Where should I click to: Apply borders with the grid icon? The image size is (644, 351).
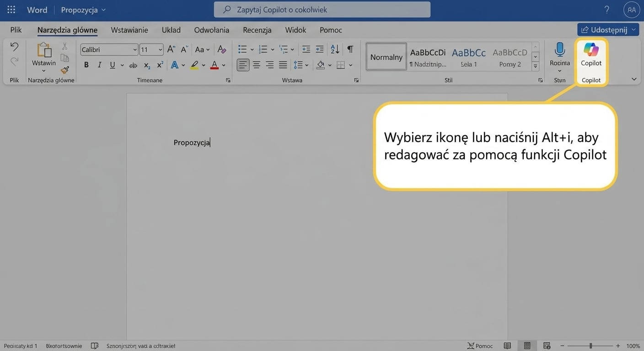click(x=341, y=65)
